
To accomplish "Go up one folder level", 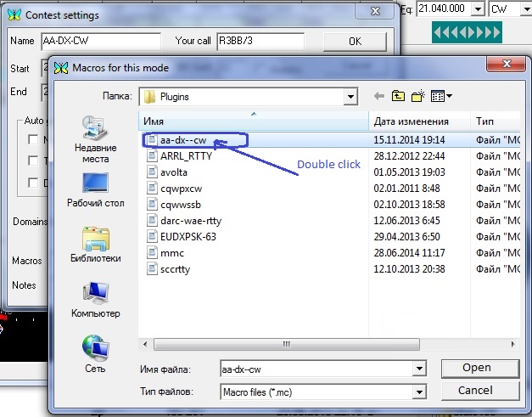I will 397,97.
